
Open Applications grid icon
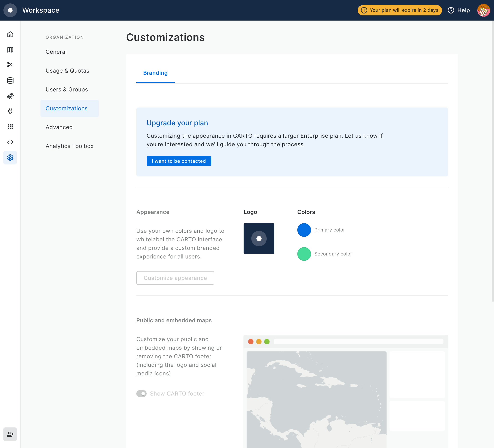(x=10, y=127)
